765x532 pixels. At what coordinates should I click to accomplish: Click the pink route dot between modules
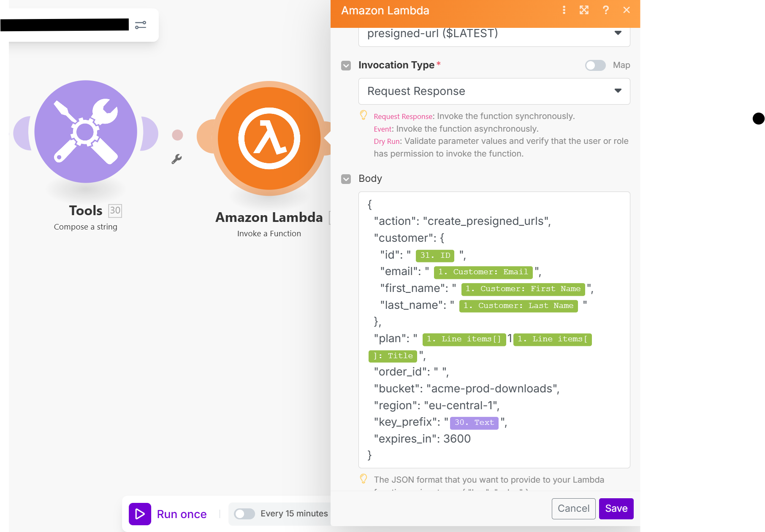pos(177,135)
